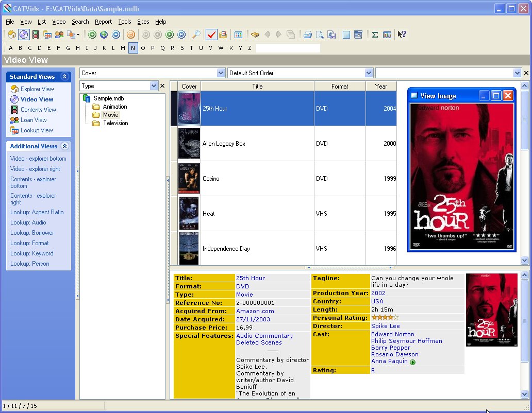The image size is (532, 413).
Task: Select the Movie folder in tree
Action: 110,115
